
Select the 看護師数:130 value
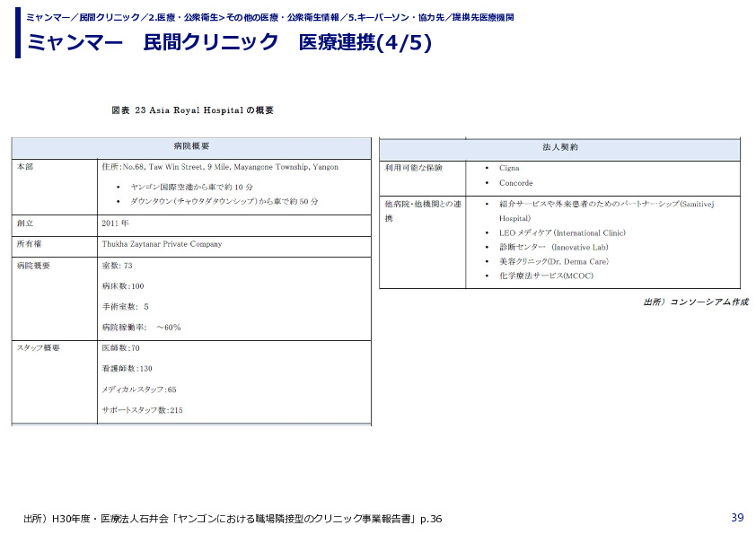point(127,369)
